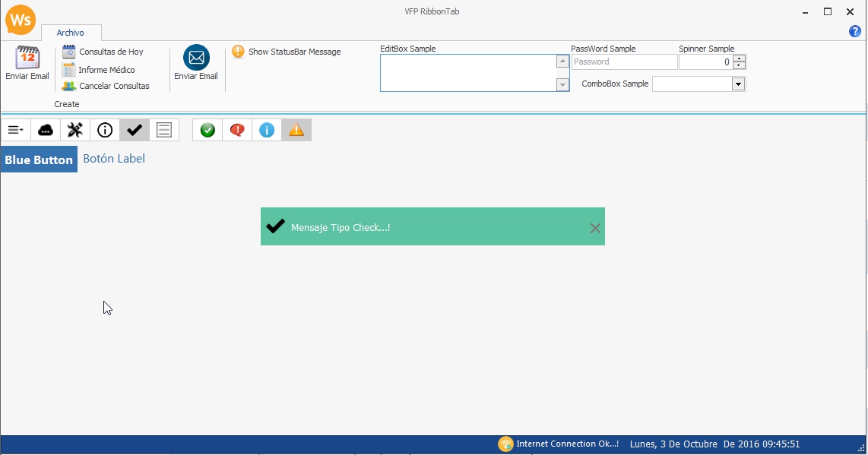Click the blue info balloon icon
868x455 pixels.
pyautogui.click(x=266, y=130)
